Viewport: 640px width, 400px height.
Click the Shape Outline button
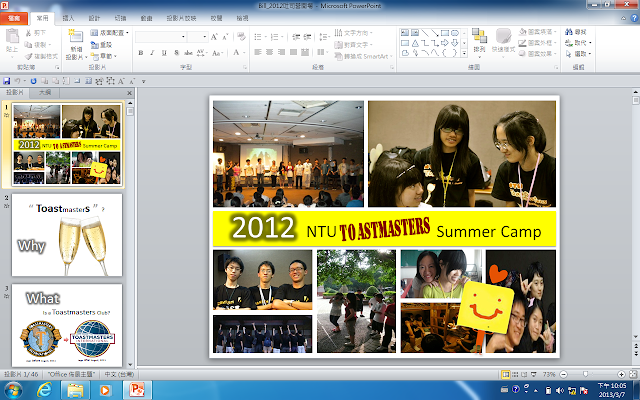click(536, 42)
